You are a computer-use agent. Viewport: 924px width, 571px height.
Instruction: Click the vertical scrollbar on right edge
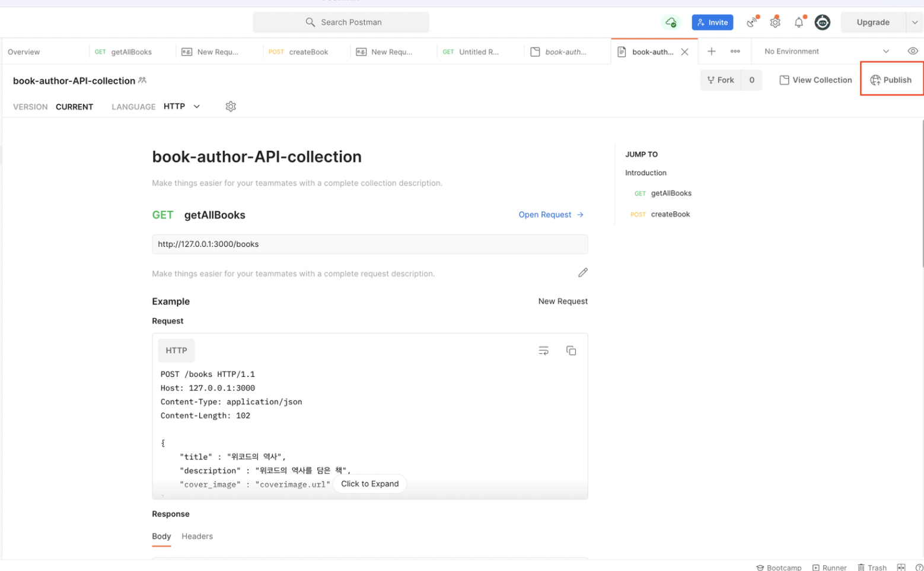922,193
